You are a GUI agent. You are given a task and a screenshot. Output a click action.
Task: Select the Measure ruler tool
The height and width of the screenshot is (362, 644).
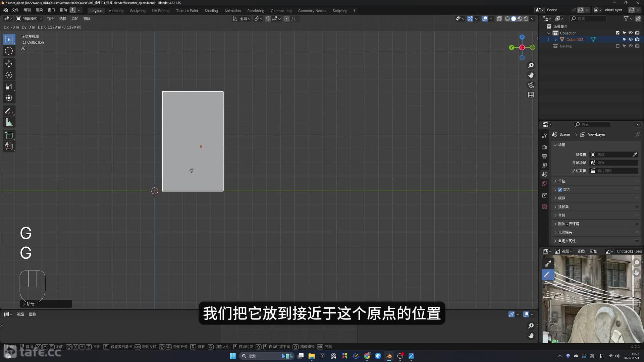[9, 123]
